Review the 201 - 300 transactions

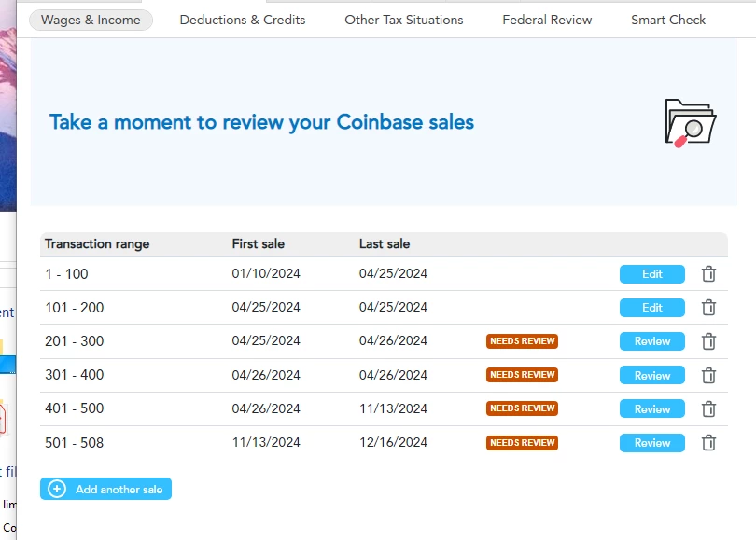point(651,341)
